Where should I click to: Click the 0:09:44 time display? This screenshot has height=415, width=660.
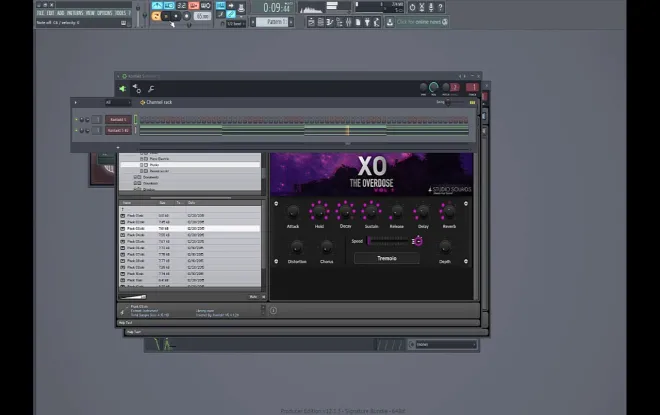[277, 8]
